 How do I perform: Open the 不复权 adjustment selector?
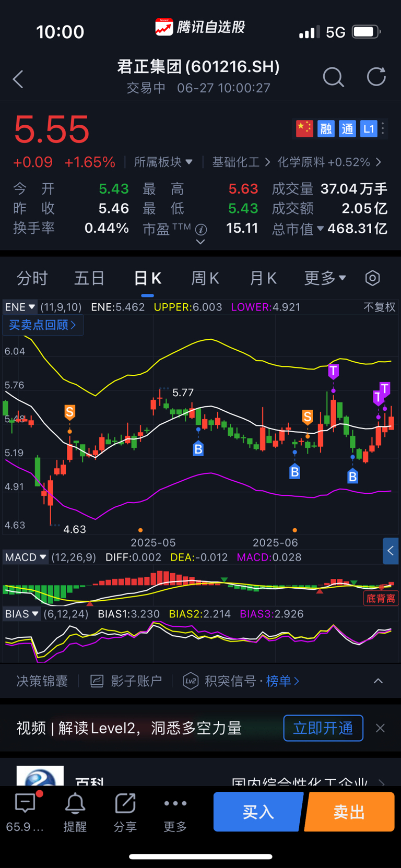[380, 307]
